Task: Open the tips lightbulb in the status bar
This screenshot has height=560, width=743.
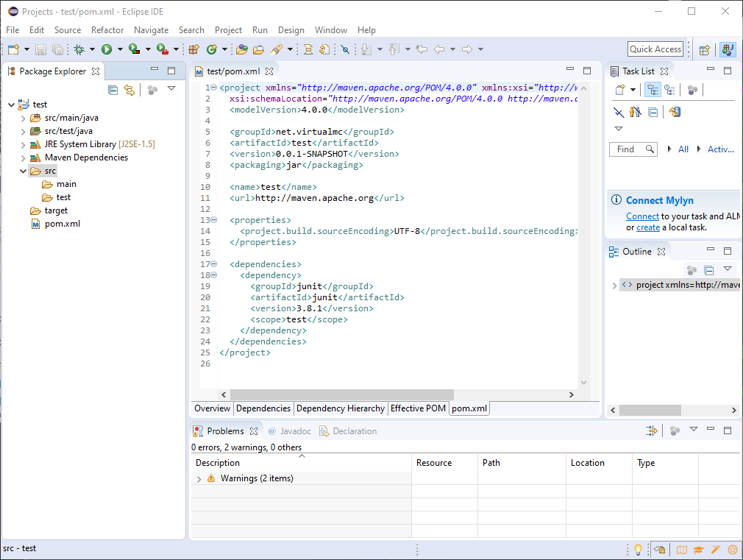Action: pyautogui.click(x=637, y=549)
